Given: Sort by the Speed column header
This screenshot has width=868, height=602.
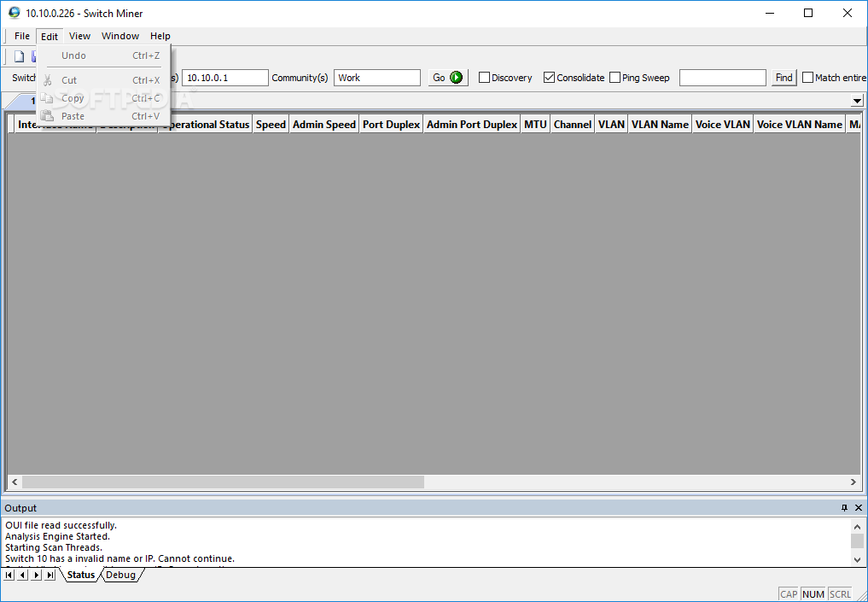Looking at the screenshot, I should (x=271, y=125).
